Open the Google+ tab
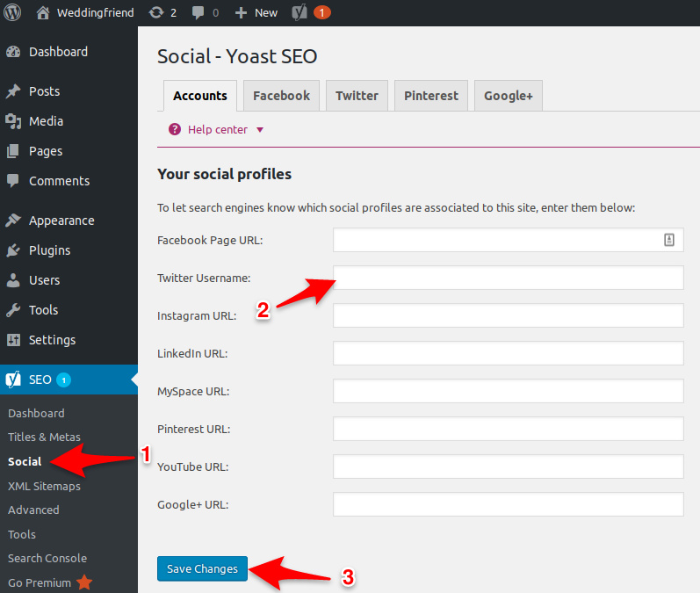The height and width of the screenshot is (593, 700). click(x=508, y=96)
